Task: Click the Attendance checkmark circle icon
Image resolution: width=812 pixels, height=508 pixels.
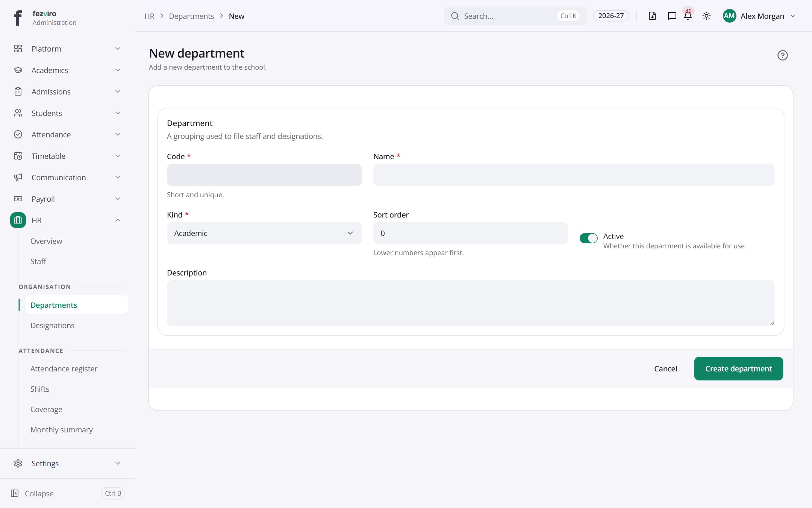Action: point(18,134)
